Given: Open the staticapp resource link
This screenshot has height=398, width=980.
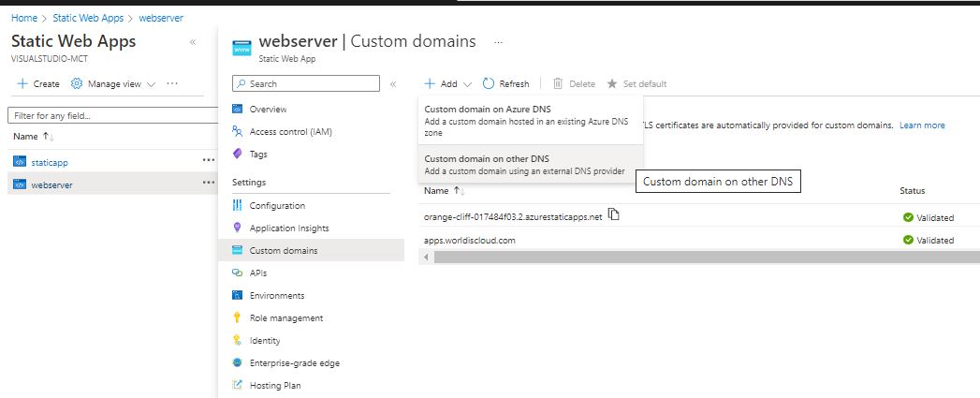Looking at the screenshot, I should (x=50, y=162).
